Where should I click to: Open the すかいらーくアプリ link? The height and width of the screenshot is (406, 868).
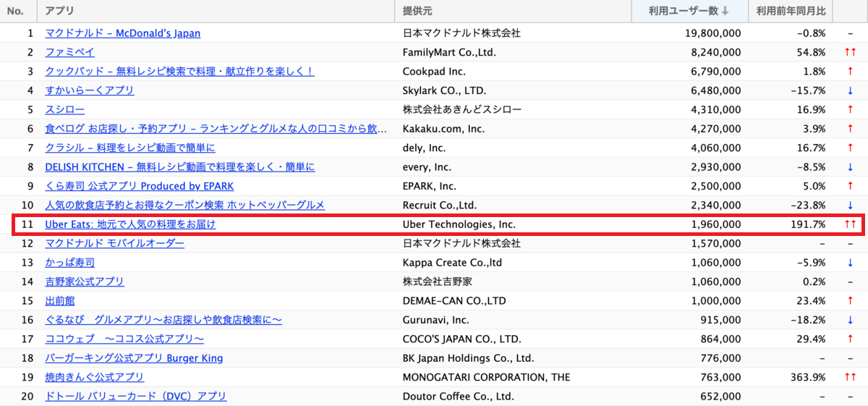90,90
